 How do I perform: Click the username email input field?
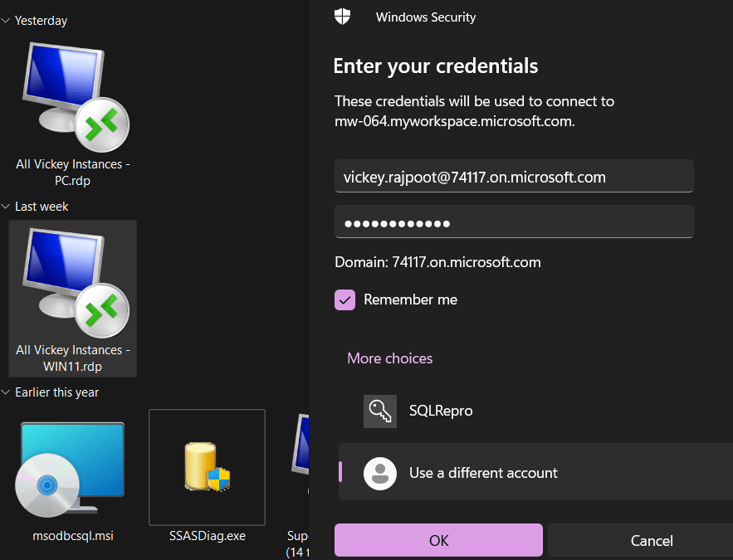pyautogui.click(x=514, y=176)
